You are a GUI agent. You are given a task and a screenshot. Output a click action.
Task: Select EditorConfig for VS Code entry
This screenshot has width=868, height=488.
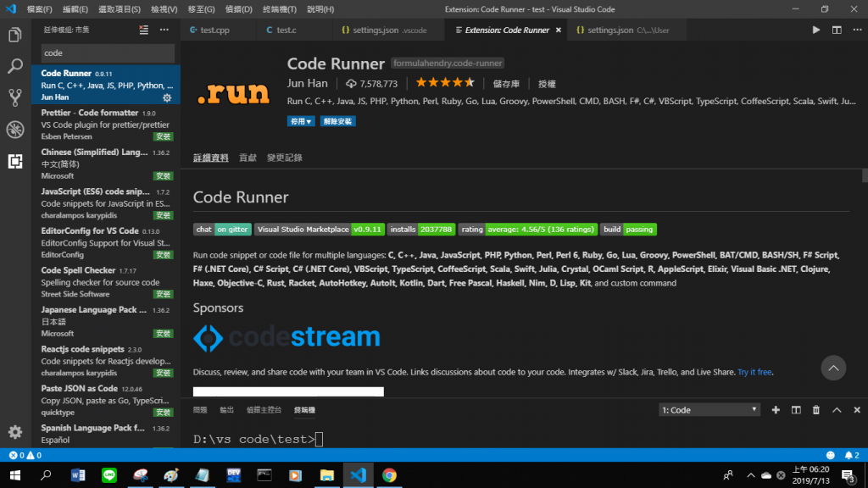tap(106, 242)
